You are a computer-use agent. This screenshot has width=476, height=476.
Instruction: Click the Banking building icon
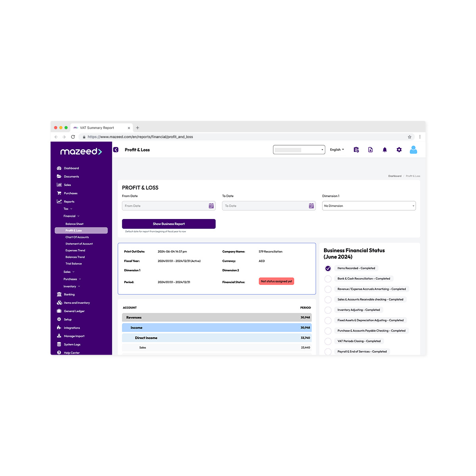pos(59,294)
